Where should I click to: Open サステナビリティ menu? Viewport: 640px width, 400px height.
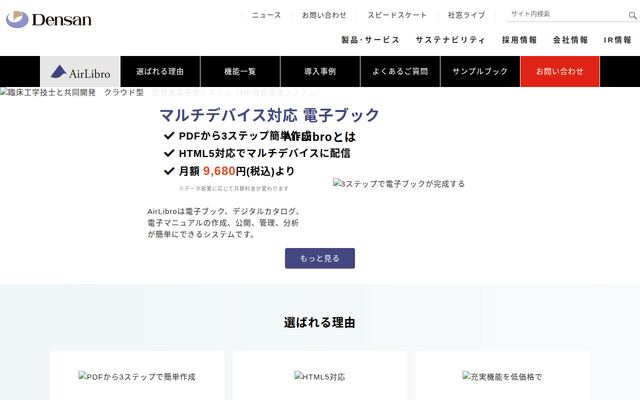(x=450, y=40)
